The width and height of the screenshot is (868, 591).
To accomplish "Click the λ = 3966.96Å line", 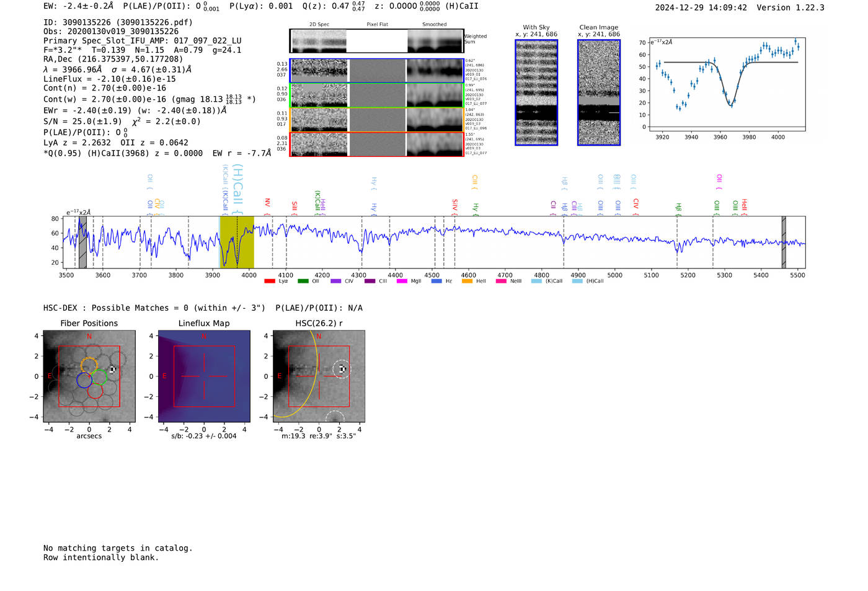I will tap(118, 69).
